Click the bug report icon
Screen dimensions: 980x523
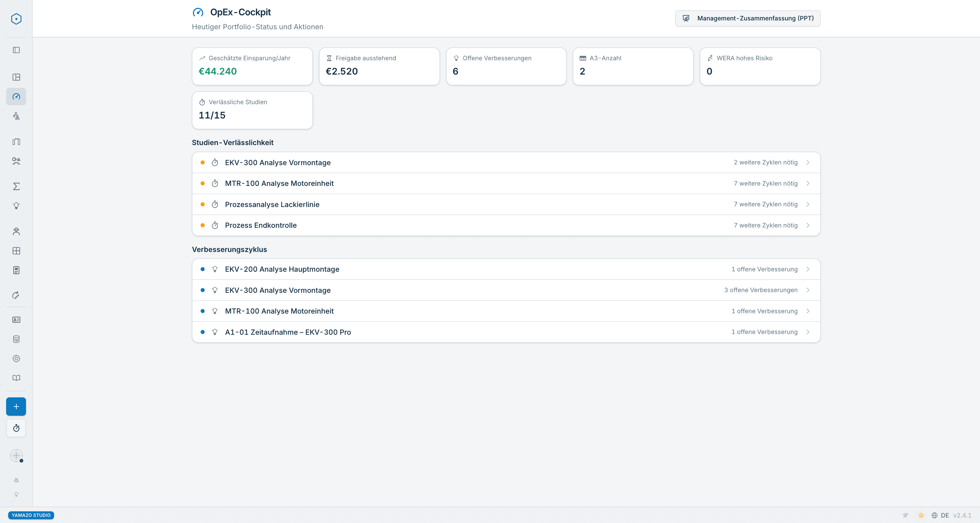16,480
